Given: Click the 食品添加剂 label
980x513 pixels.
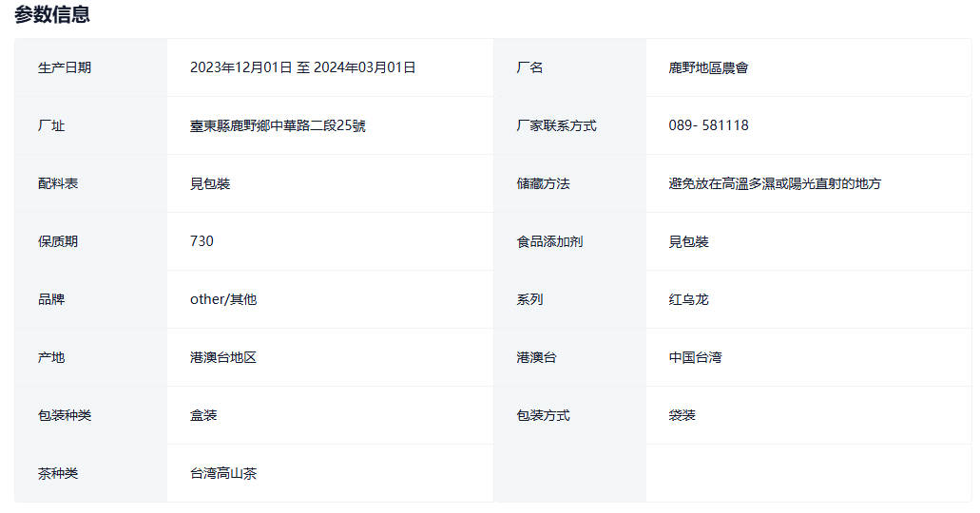Looking at the screenshot, I should [549, 241].
